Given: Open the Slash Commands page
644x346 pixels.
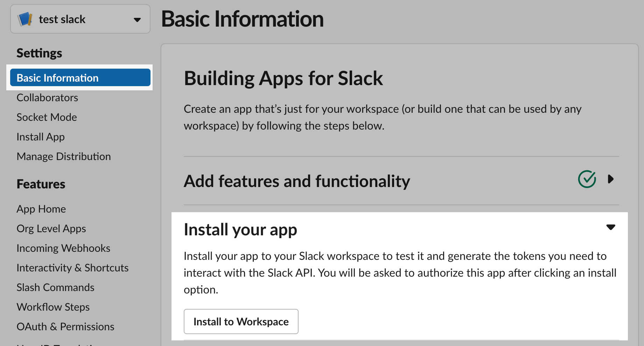Looking at the screenshot, I should [55, 287].
